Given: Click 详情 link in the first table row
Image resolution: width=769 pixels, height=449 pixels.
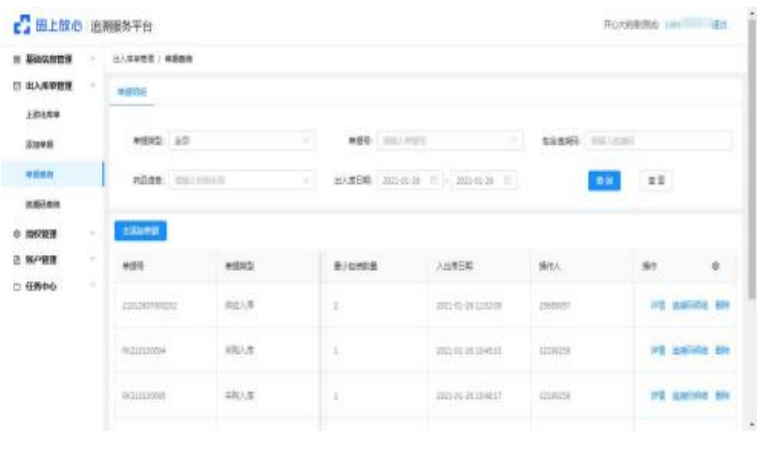Looking at the screenshot, I should pos(657,305).
